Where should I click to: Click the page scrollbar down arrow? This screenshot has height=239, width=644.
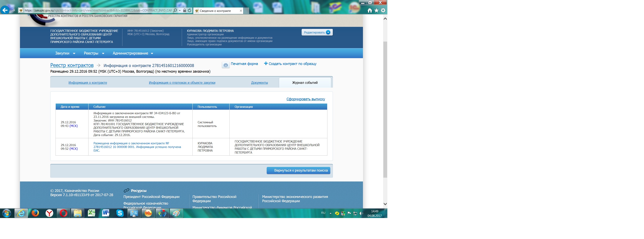385,204
